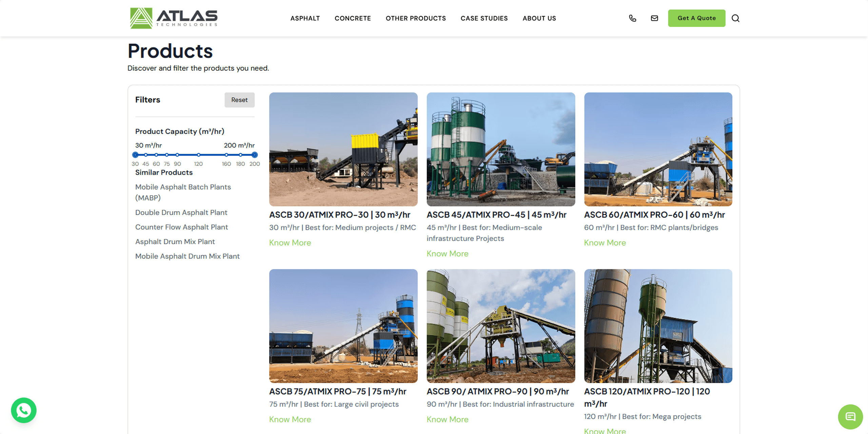Open Mobile Asphalt Batch Plants (MABP) link
Image resolution: width=868 pixels, height=434 pixels.
point(183,192)
